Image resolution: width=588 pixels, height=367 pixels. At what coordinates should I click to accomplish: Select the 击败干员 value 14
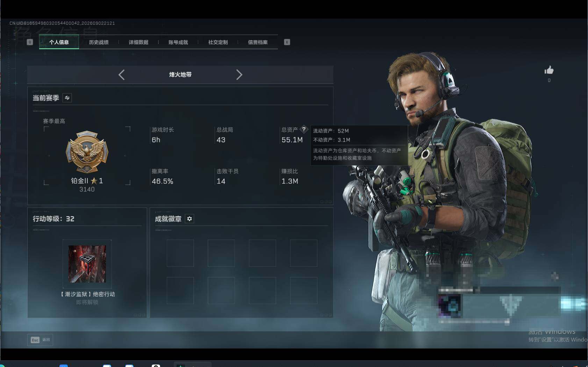[221, 181]
